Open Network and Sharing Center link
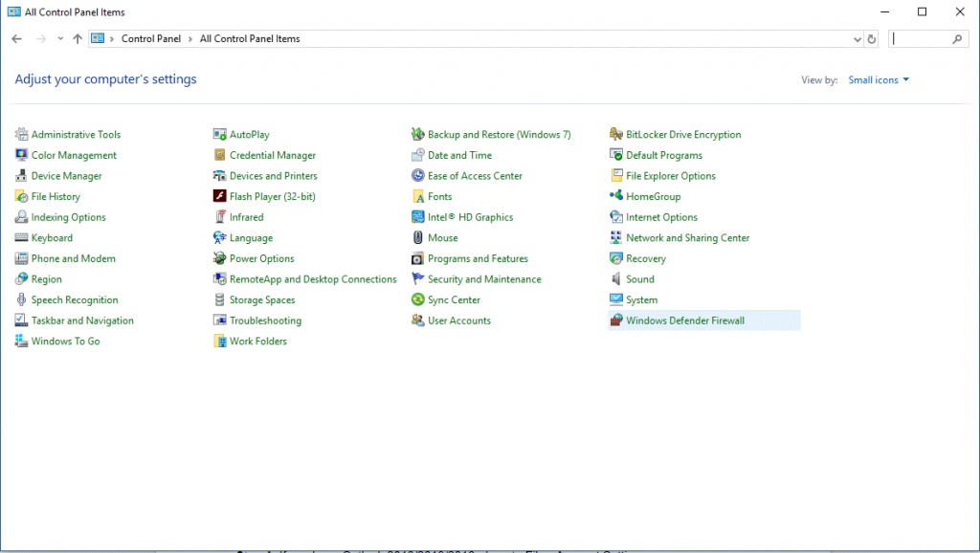Image resolution: width=980 pixels, height=553 pixels. 687,237
